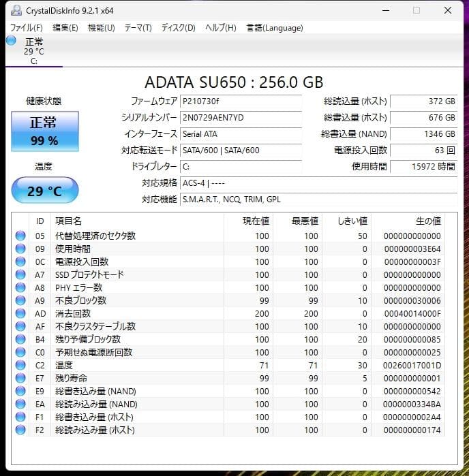Screen dimensions: 469x476
Task: Click the interface field Serial ATA
Action: [x=241, y=134]
